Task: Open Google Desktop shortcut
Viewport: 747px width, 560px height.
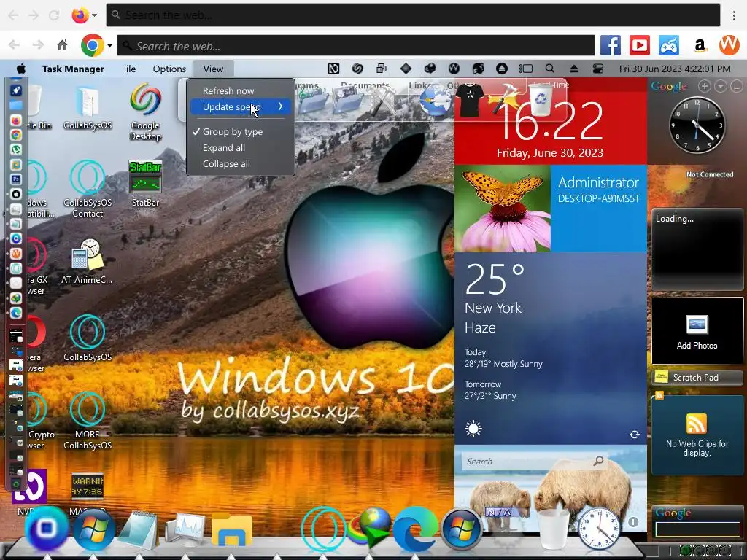Action: 145,112
